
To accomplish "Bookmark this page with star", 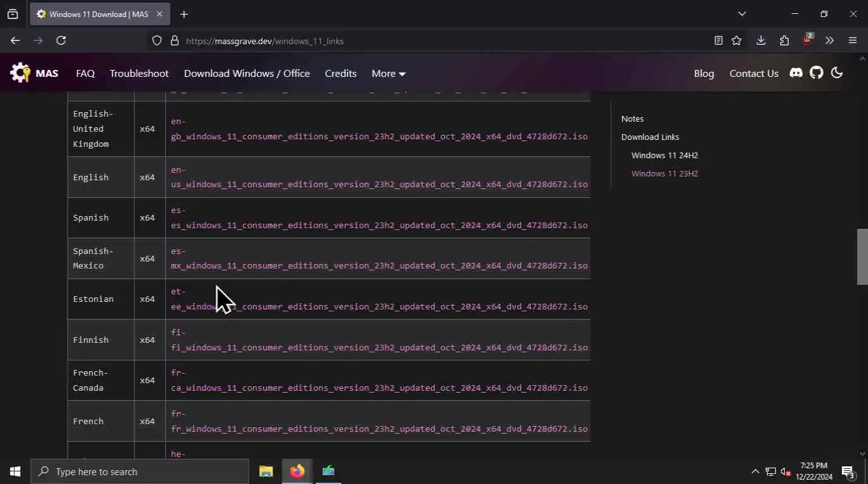I will pyautogui.click(x=736, y=40).
